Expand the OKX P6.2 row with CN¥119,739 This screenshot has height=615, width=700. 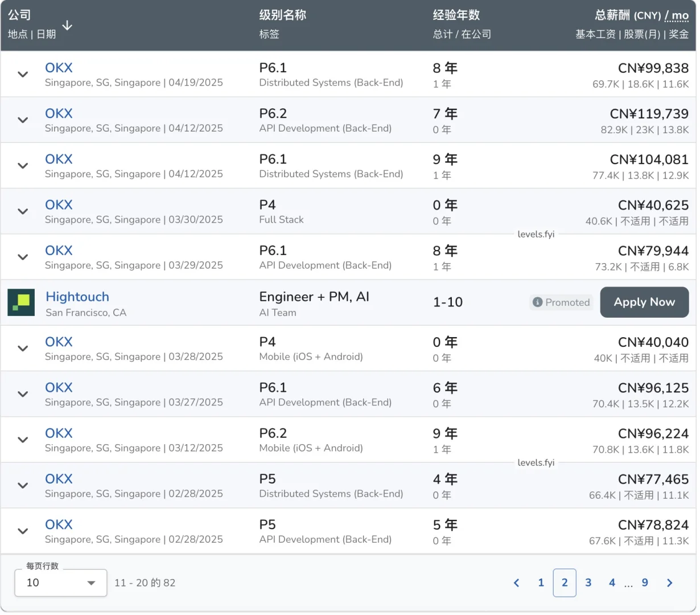pyautogui.click(x=23, y=120)
